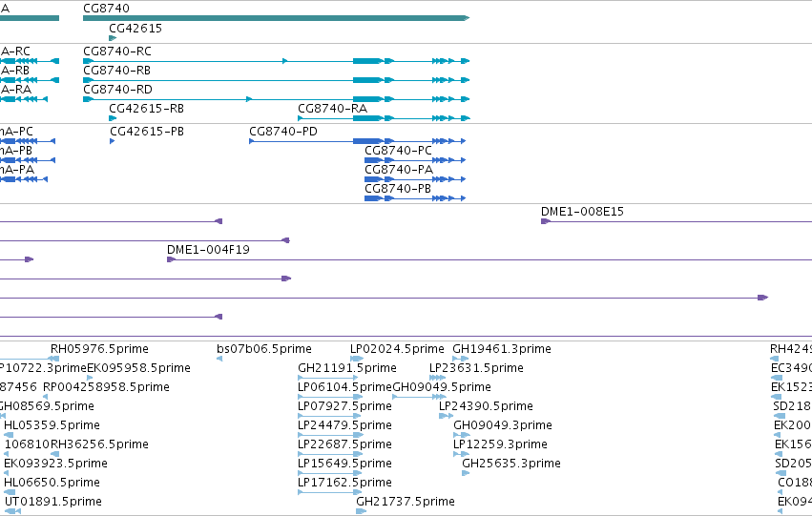Click the CG42615-PB protein label

tap(147, 132)
